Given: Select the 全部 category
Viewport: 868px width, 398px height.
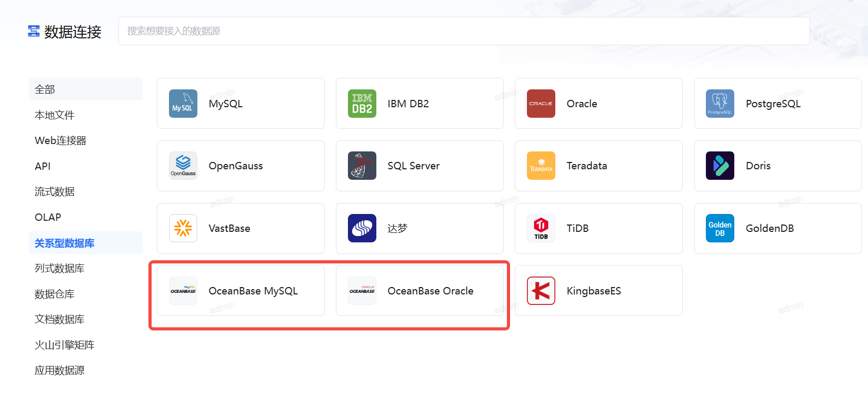Looking at the screenshot, I should pos(86,89).
